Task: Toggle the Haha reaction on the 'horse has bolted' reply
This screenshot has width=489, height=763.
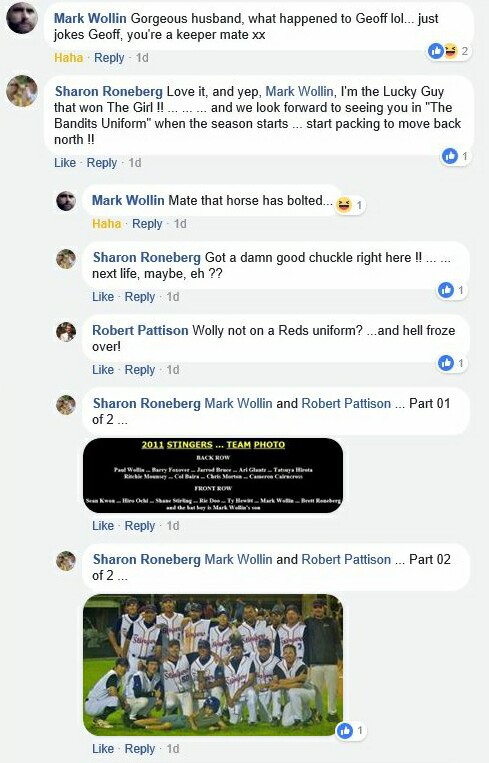Action: (107, 224)
